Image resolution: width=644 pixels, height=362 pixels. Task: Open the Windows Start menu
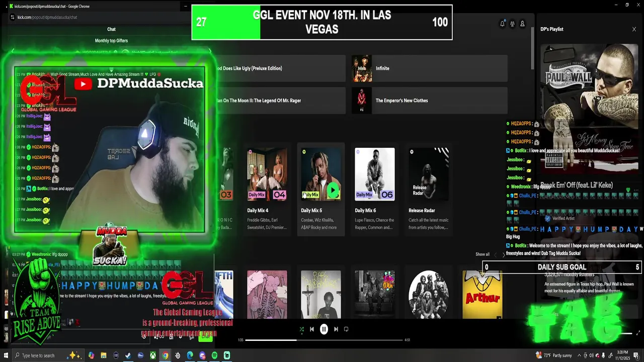[x=5, y=355]
